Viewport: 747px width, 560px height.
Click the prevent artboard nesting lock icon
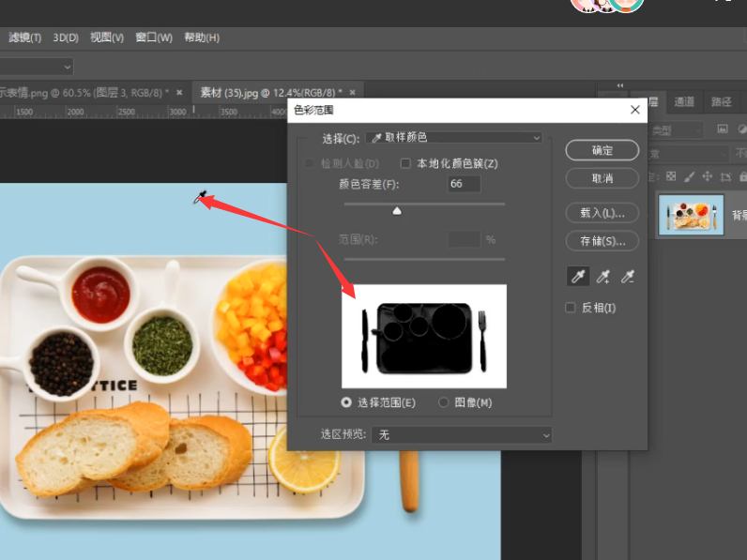point(725,177)
